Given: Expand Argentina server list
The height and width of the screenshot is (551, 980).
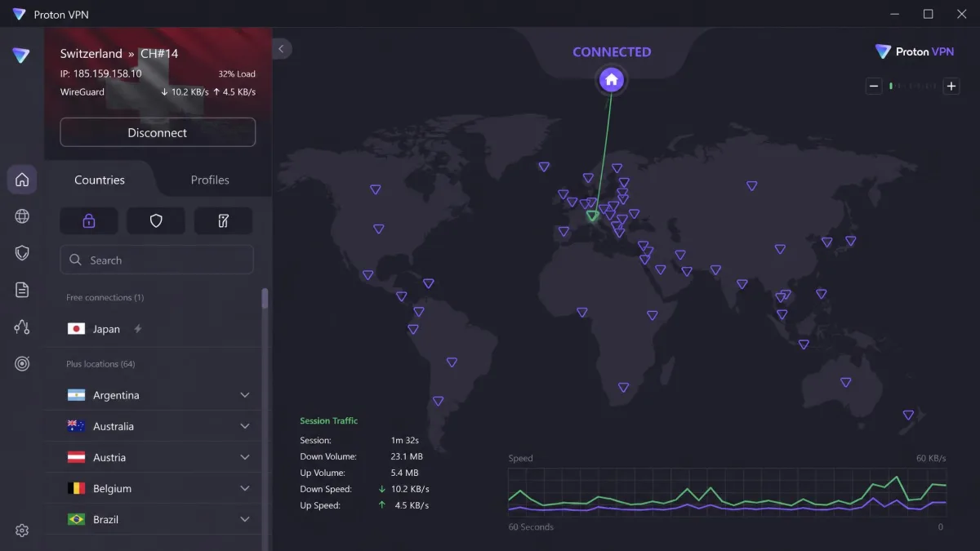Looking at the screenshot, I should 245,395.
